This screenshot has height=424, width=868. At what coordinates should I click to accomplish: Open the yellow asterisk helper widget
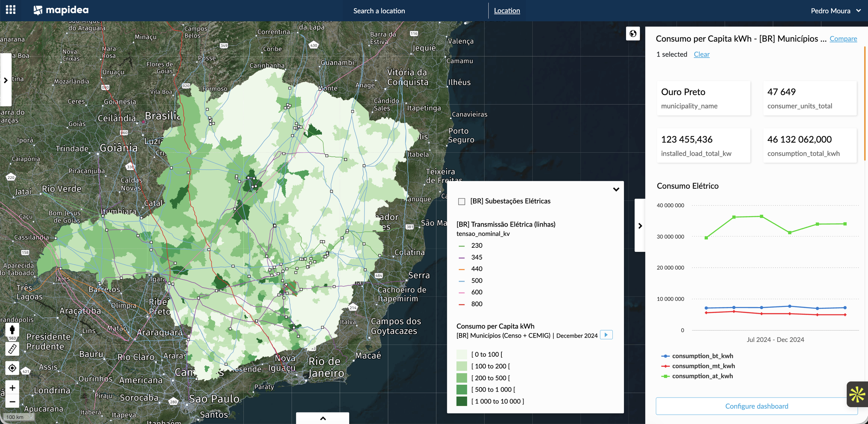[x=857, y=395]
